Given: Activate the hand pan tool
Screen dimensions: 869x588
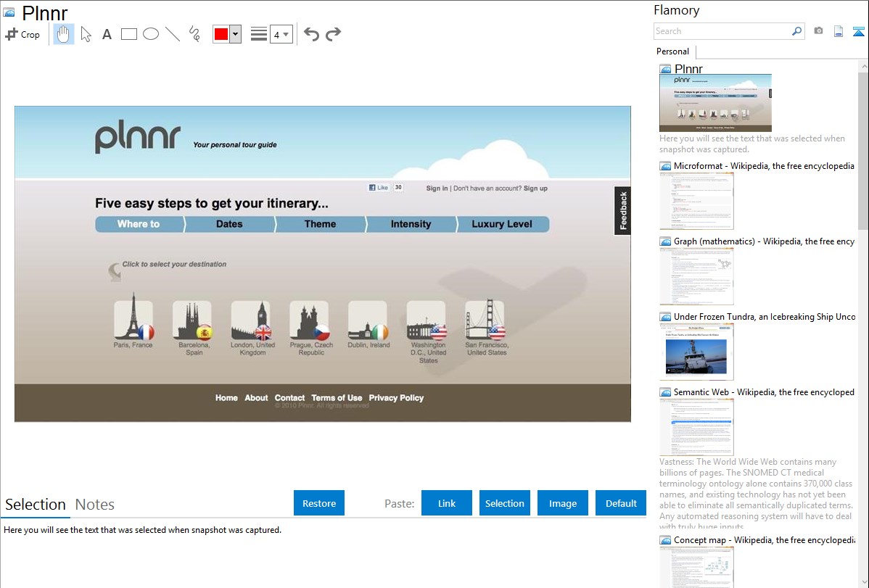Looking at the screenshot, I should click(x=64, y=34).
